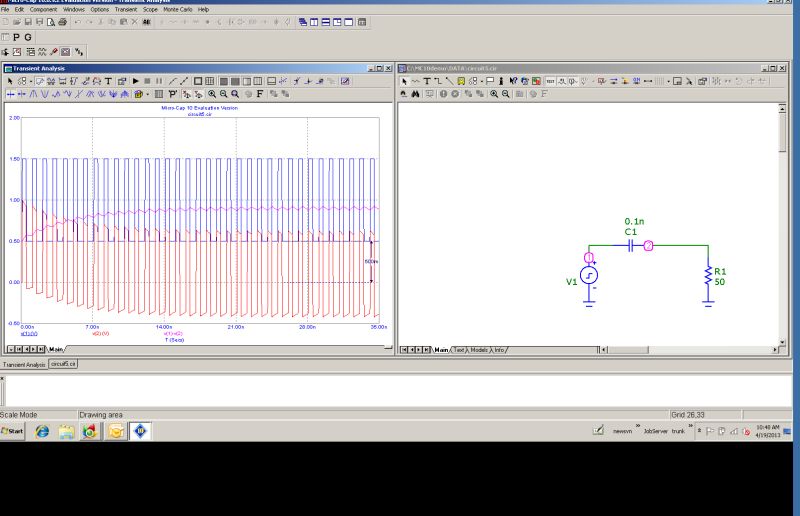Click the Tile Vertical windows icon

click(314, 22)
